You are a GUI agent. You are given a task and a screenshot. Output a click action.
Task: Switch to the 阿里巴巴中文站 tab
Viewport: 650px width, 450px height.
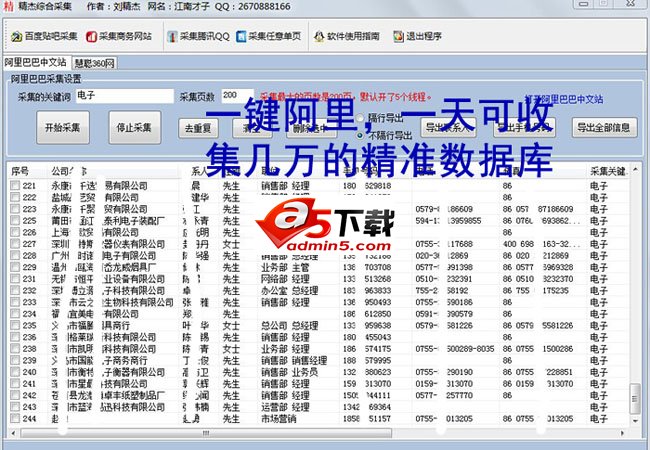click(x=36, y=62)
